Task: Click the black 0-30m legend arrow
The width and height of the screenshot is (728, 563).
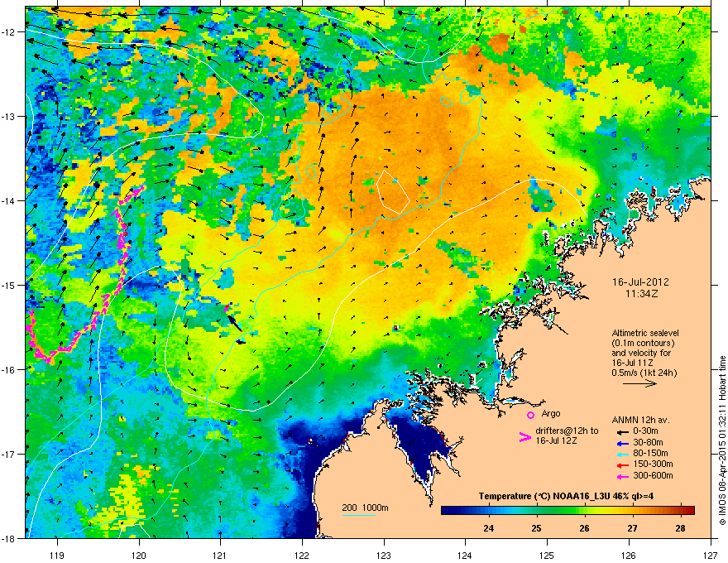Action: click(x=623, y=432)
